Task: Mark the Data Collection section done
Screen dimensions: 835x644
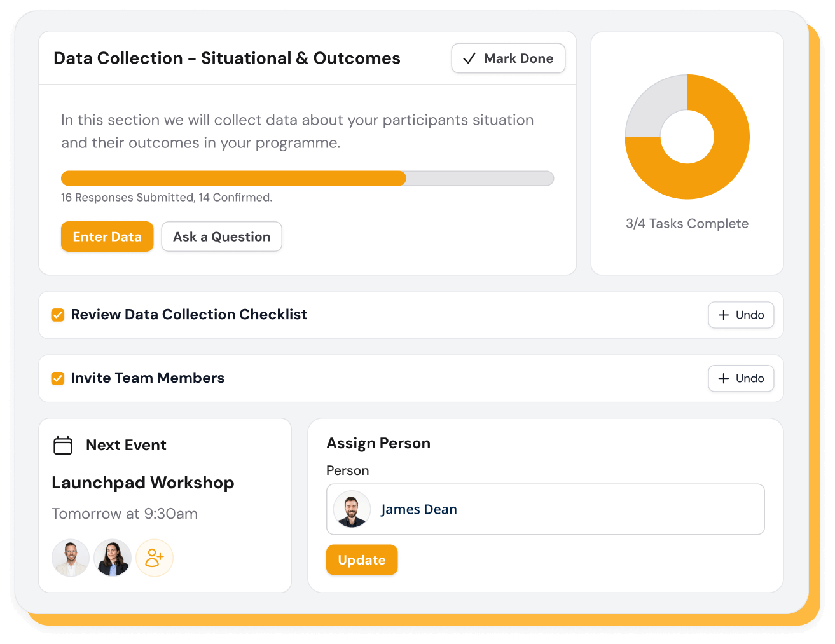Action: tap(507, 58)
